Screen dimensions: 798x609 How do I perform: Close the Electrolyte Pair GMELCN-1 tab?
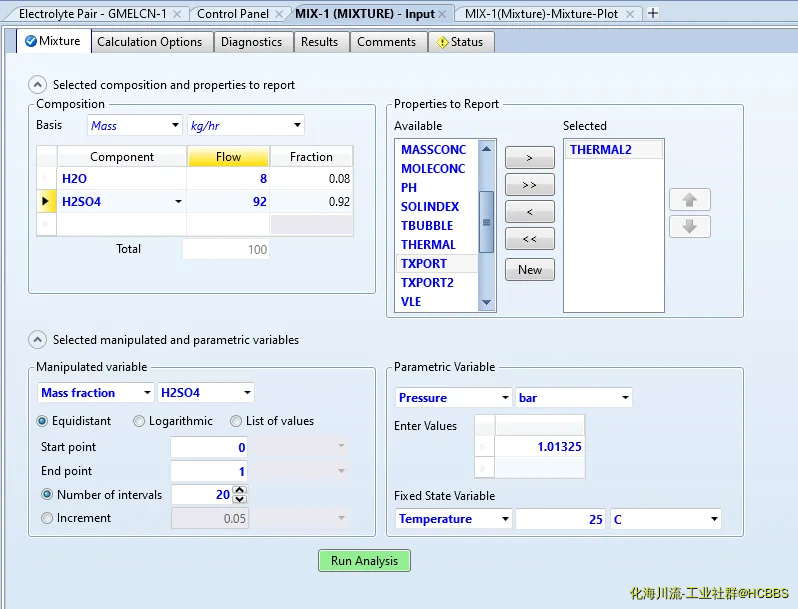point(177,14)
